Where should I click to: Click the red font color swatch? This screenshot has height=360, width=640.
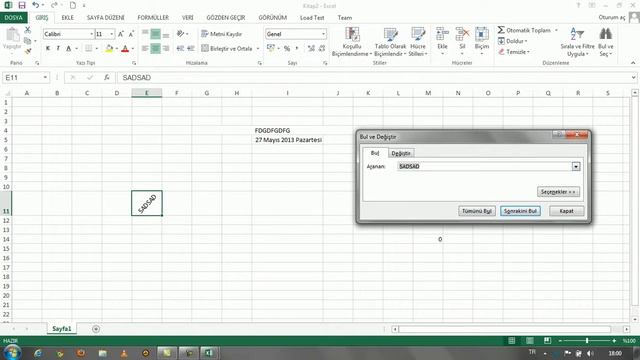click(x=125, y=49)
